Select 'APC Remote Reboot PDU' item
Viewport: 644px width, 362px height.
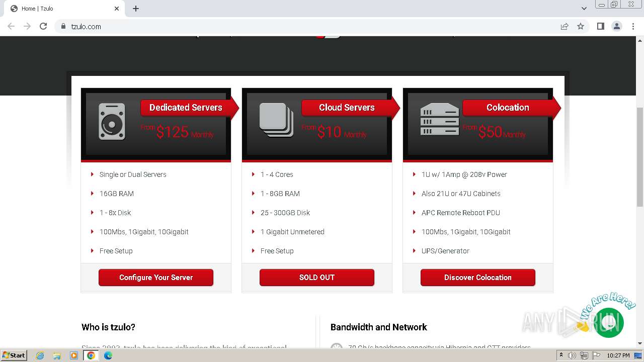(461, 213)
